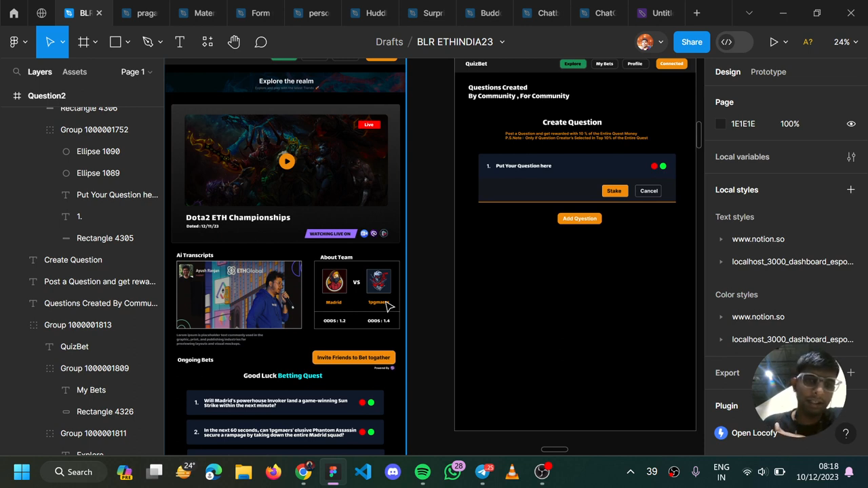
Task: Switch to the Untitled file tab
Action: click(655, 13)
